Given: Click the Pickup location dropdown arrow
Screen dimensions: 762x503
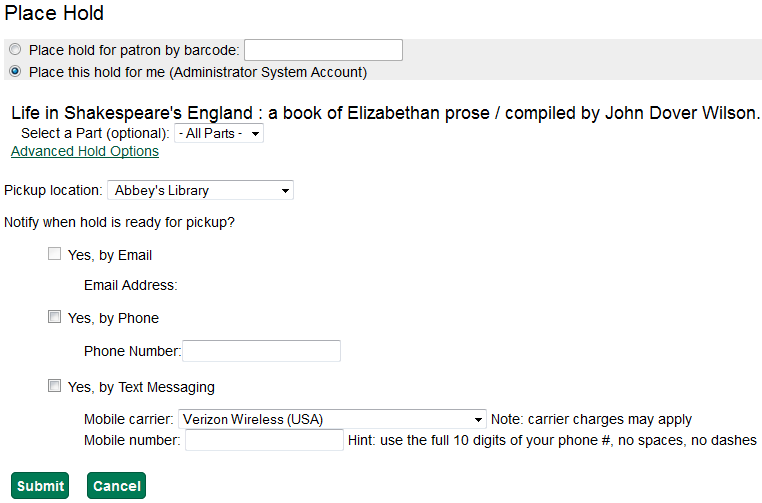Looking at the screenshot, I should 286,191.
